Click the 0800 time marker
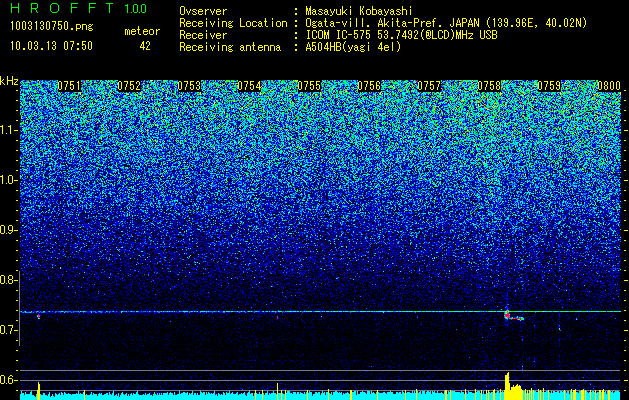629x400 pixels. (609, 86)
